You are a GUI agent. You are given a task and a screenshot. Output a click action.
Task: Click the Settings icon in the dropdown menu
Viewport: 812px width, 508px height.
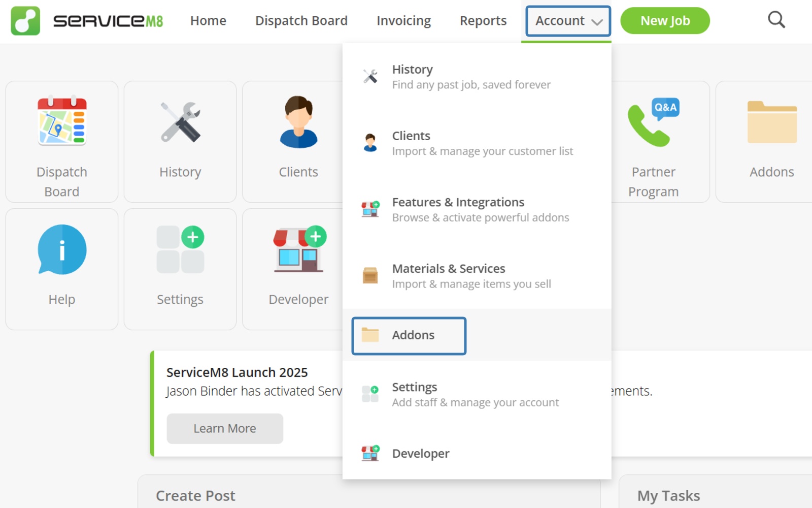[370, 394]
